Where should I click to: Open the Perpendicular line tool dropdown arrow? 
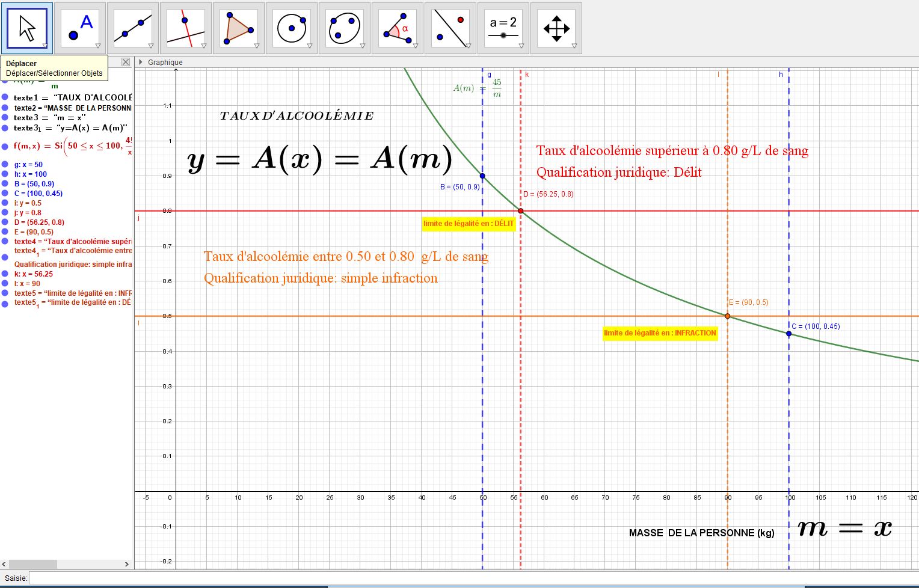[x=204, y=46]
